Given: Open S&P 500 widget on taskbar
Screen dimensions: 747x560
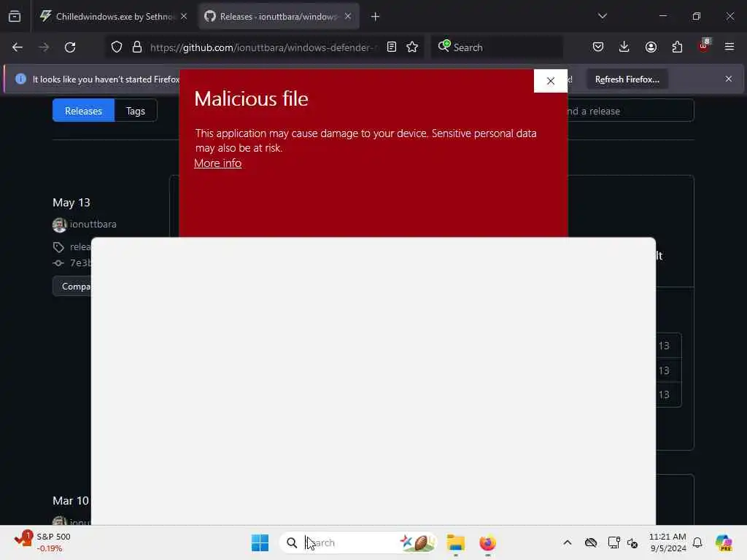Looking at the screenshot, I should [42, 542].
